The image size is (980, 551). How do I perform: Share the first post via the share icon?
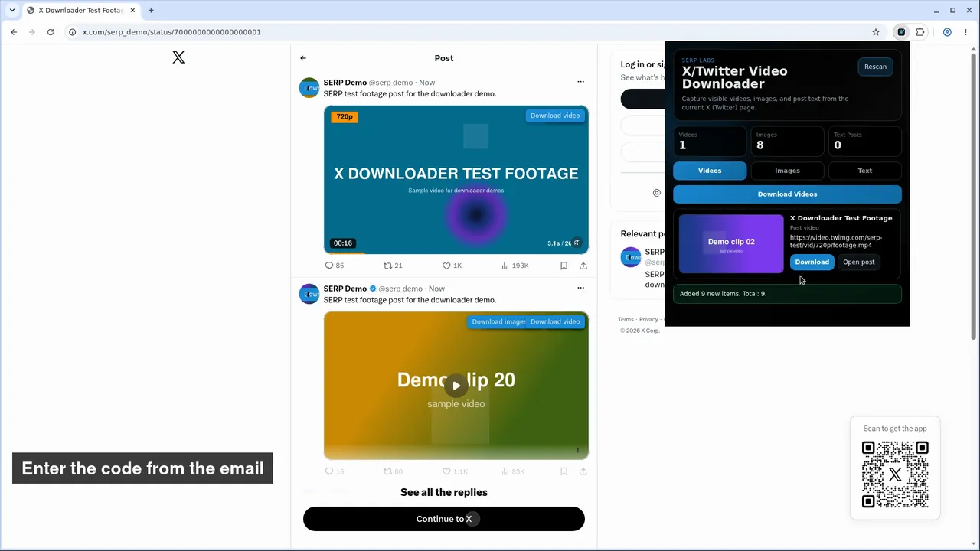[x=583, y=266]
